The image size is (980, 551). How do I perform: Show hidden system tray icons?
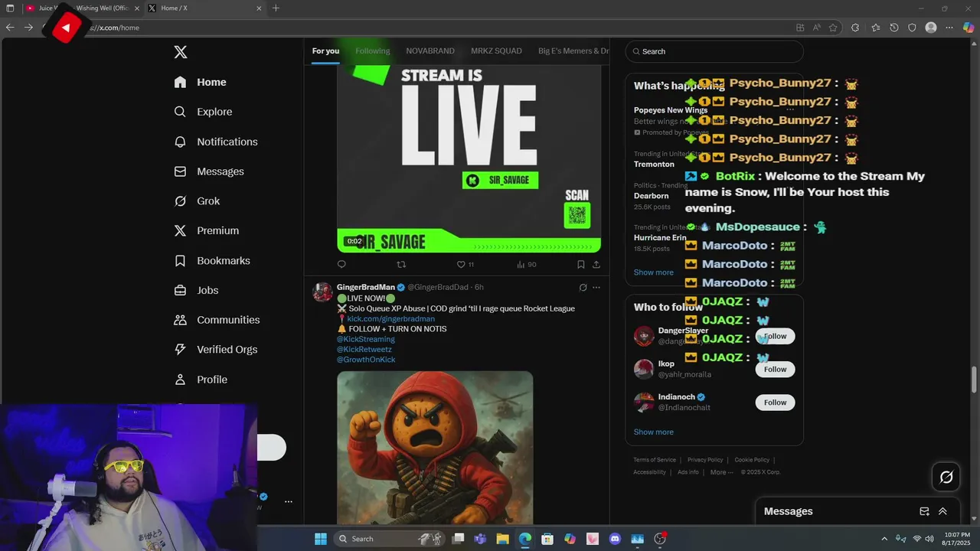[884, 539]
